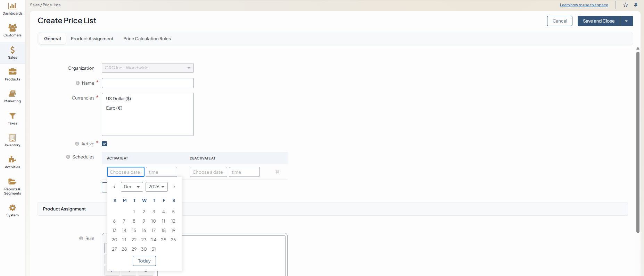Switch to the Product Assignment tab
The width and height of the screenshot is (644, 276).
(92, 39)
